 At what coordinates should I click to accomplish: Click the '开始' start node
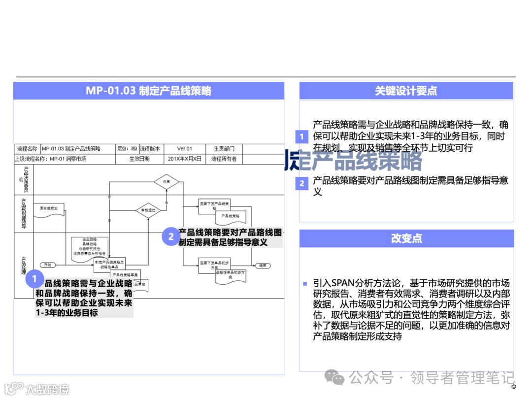(47, 265)
